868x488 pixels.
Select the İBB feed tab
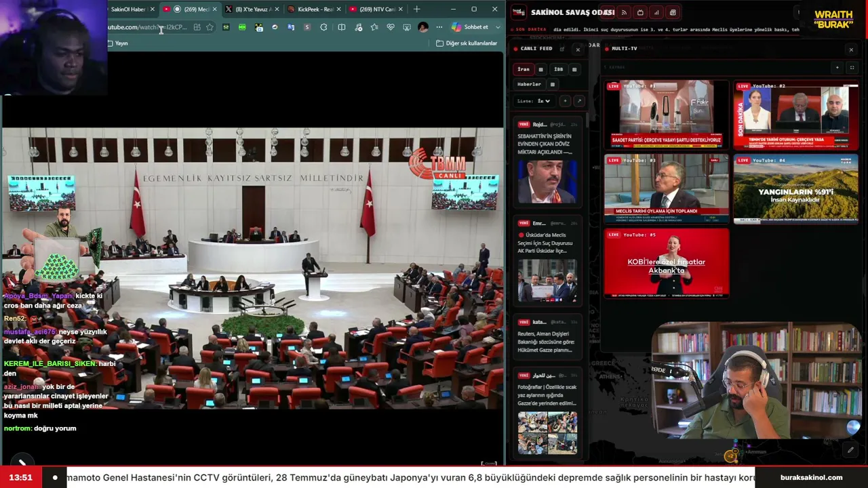[x=559, y=69]
